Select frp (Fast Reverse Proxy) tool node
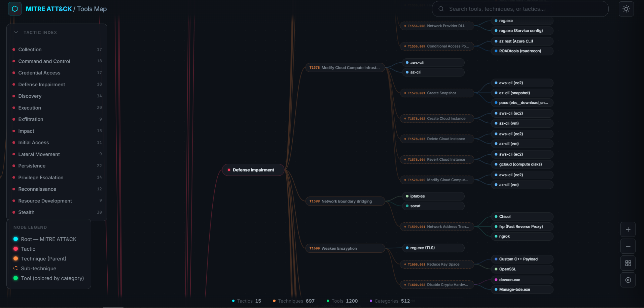The height and width of the screenshot is (308, 644). pos(522,227)
